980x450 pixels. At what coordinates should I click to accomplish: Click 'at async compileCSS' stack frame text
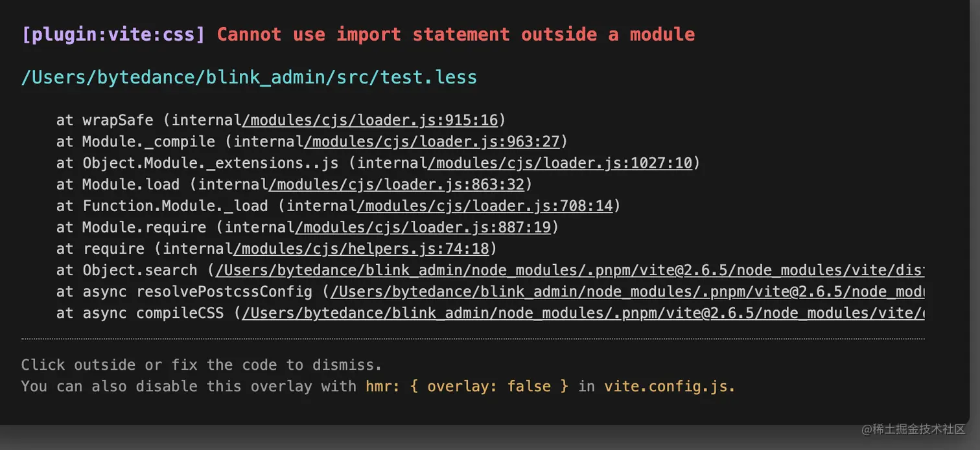140,313
